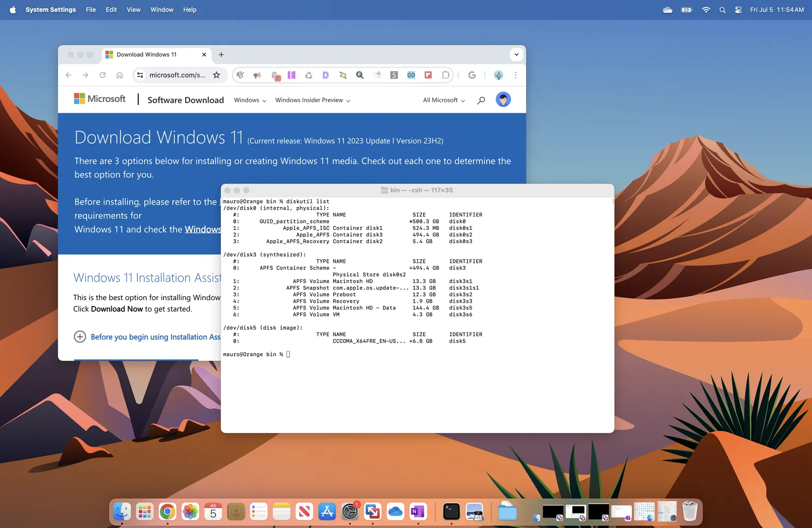Expand the Windows Insider Preview menu
This screenshot has height=528, width=812.
click(x=312, y=100)
